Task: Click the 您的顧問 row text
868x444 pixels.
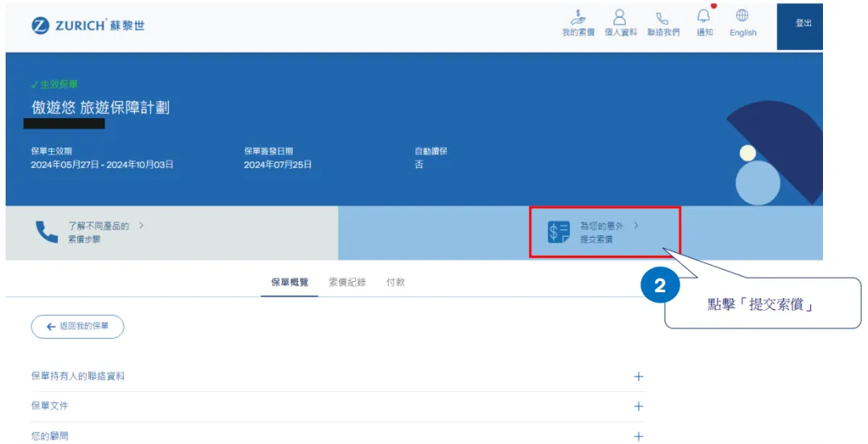Action: [50, 436]
